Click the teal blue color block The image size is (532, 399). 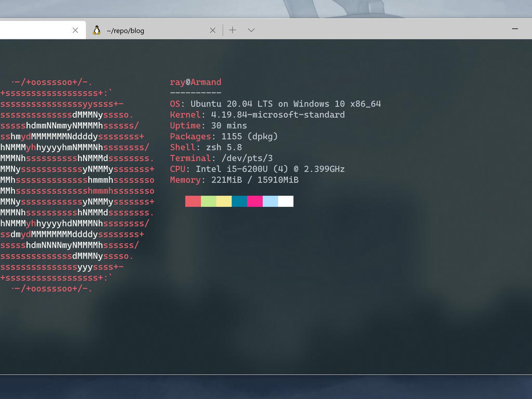pos(240,201)
